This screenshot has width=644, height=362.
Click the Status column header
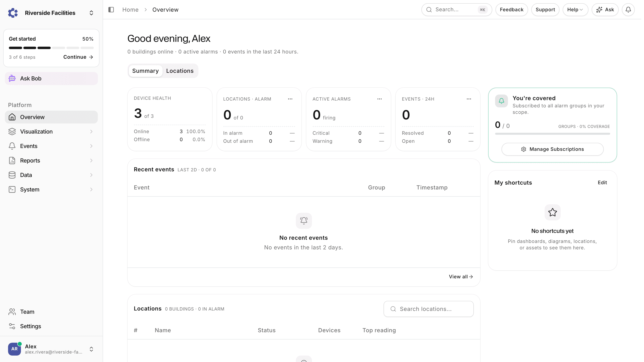[x=266, y=330]
